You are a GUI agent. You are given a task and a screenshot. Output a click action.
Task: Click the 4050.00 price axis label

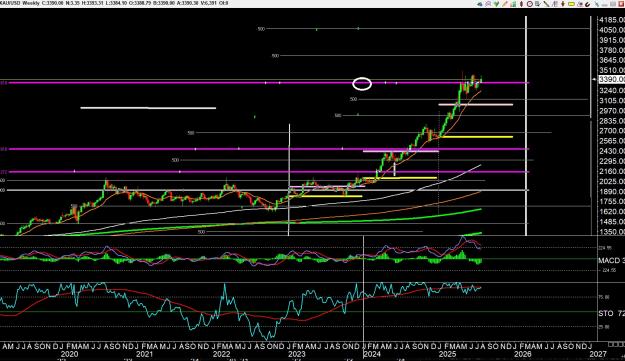[x=611, y=30]
